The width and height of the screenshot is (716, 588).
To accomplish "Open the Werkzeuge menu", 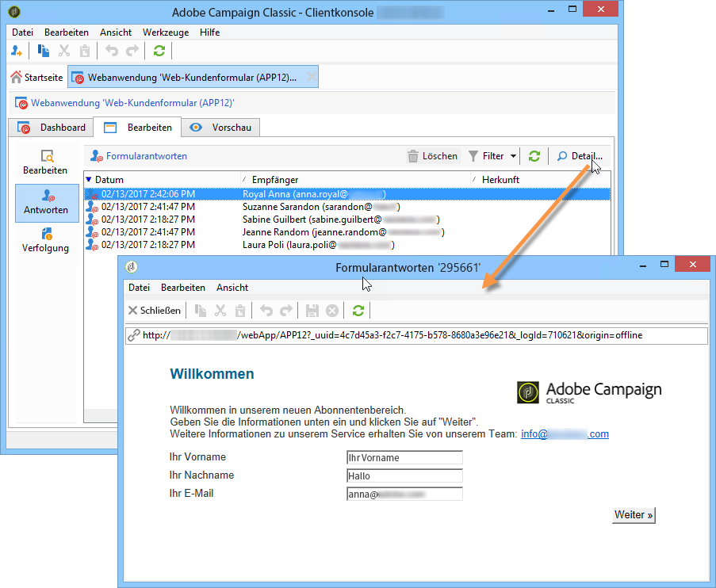I will point(165,32).
